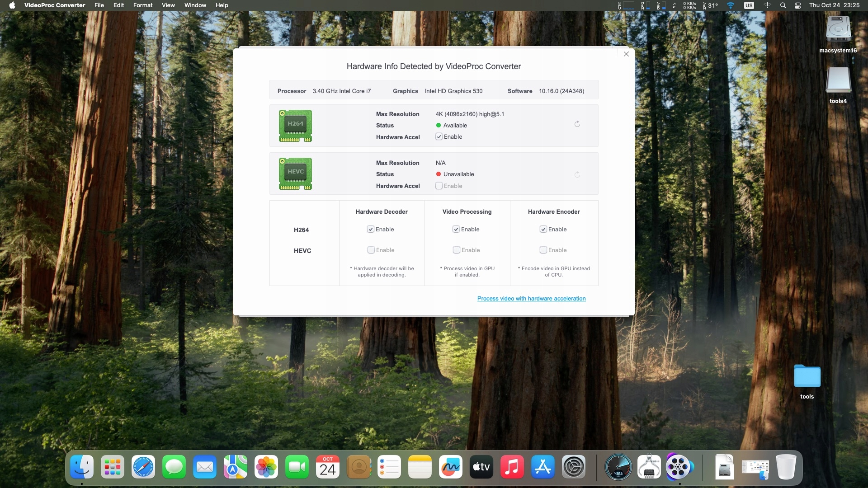Open Spotlight search in menu bar
This screenshot has height=488, width=868.
point(783,5)
